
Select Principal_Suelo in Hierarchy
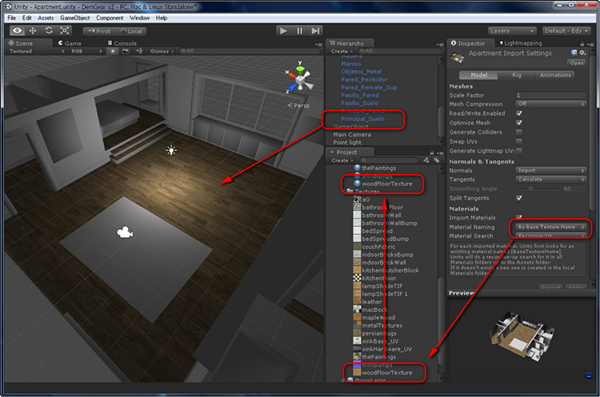tap(362, 119)
